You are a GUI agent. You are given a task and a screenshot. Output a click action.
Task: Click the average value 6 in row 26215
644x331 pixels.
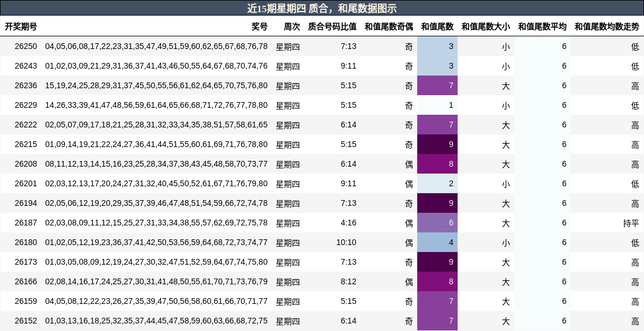coord(564,145)
